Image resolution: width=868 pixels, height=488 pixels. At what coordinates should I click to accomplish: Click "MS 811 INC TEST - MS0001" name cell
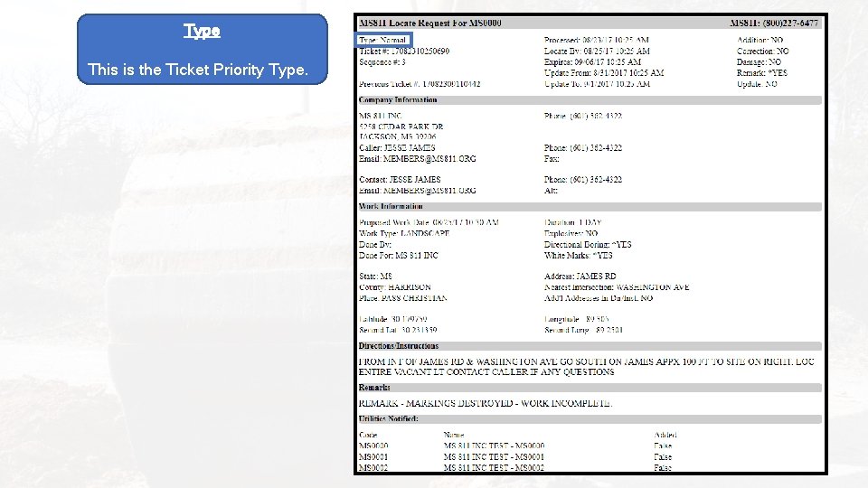[x=494, y=457]
